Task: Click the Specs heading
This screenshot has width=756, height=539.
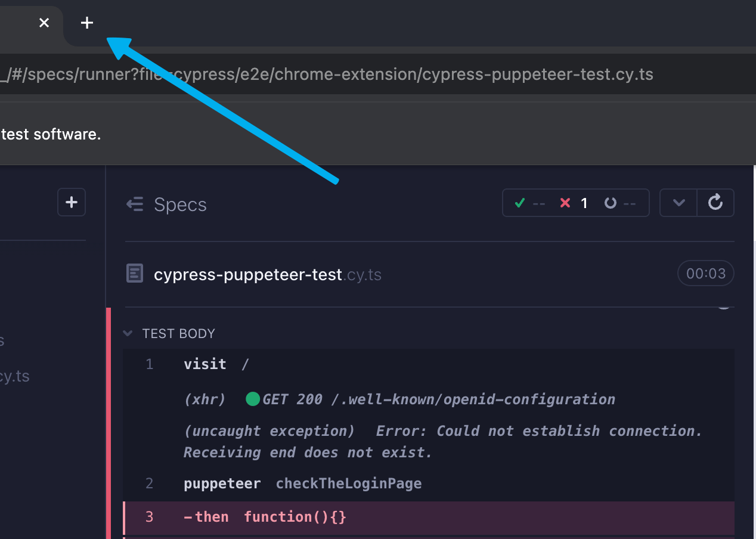Action: click(180, 205)
